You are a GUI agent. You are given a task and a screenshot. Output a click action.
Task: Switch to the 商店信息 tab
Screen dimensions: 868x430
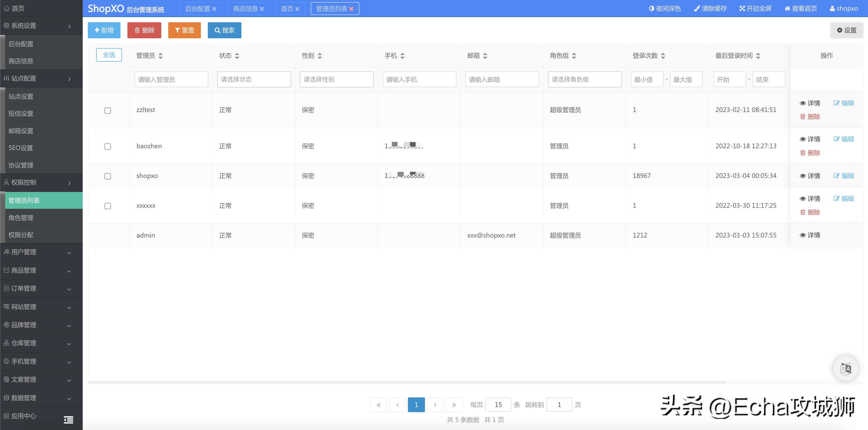tap(245, 9)
